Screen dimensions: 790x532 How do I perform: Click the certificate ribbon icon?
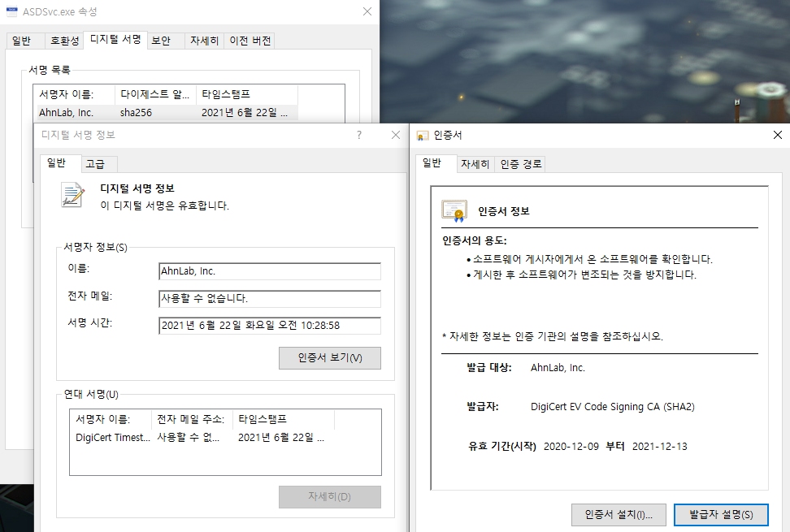[454, 211]
